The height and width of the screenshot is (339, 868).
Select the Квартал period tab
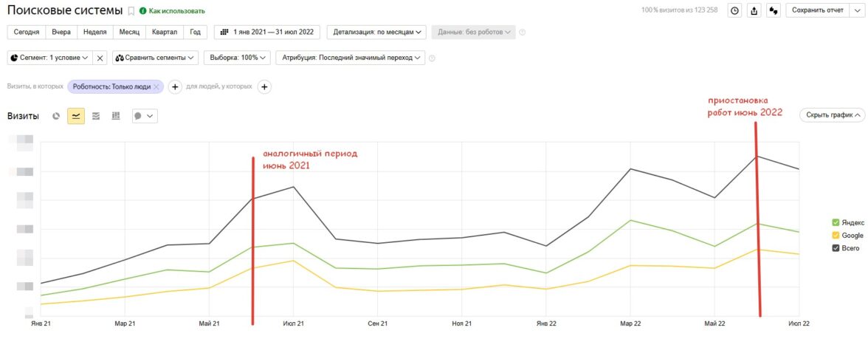pos(165,32)
